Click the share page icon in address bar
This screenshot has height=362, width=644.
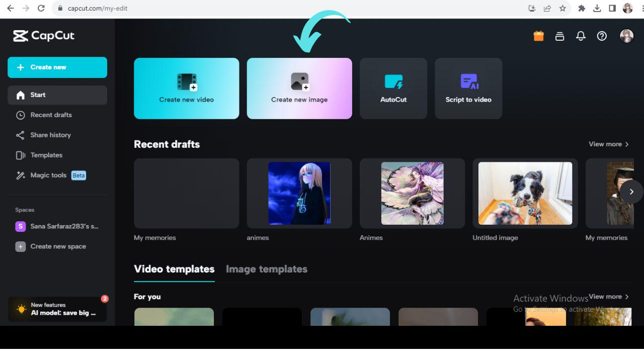(x=547, y=8)
